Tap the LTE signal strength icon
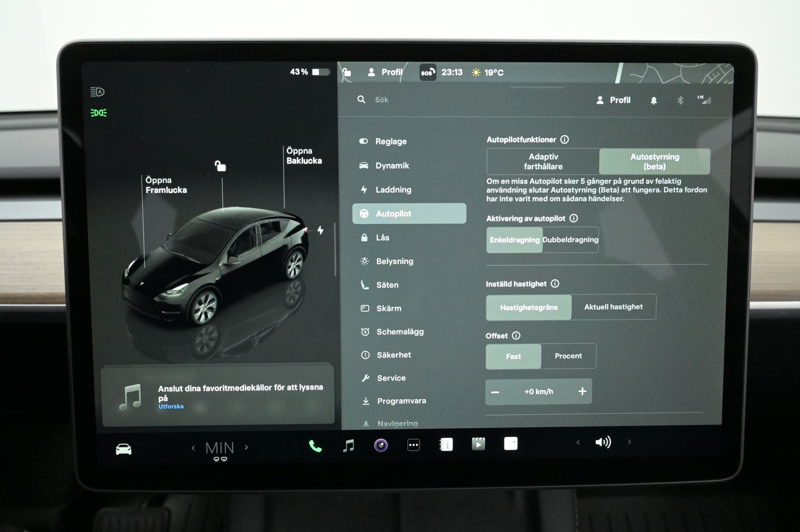 pos(704,100)
